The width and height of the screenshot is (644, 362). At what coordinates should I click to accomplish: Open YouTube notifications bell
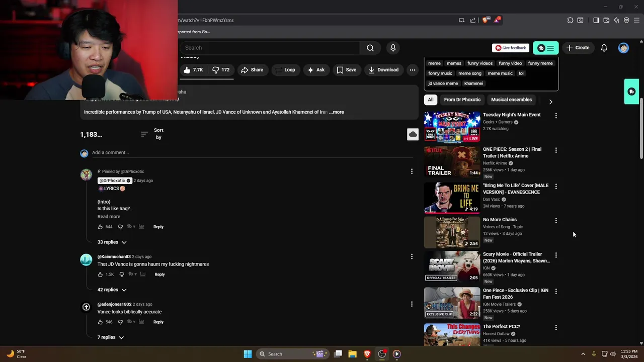pos(604,48)
